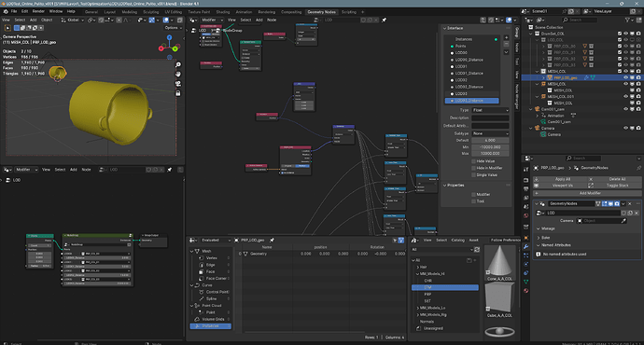Viewport: 644px width, 345px height.
Task: Adjust the Min value field showing -10000.000
Action: [490, 147]
